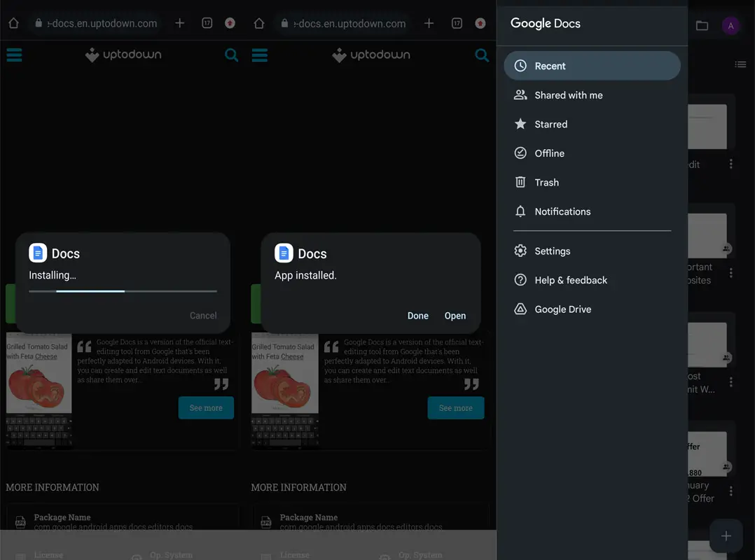Tap the home icon in the middle browser
This screenshot has height=560, width=755.
click(x=259, y=23)
